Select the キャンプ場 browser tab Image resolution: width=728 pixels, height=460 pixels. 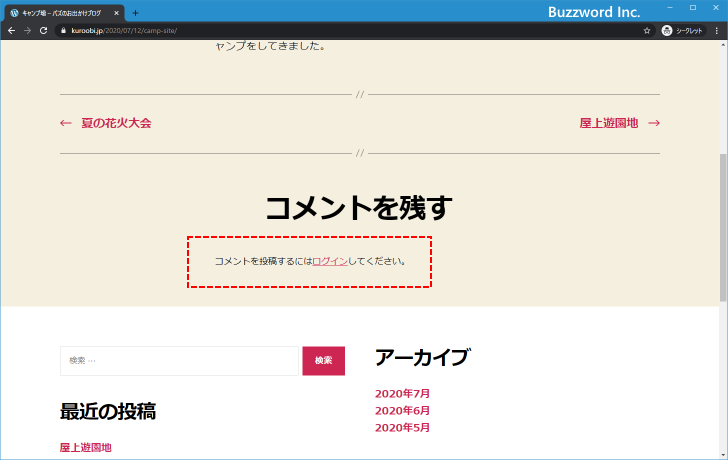[x=65, y=13]
